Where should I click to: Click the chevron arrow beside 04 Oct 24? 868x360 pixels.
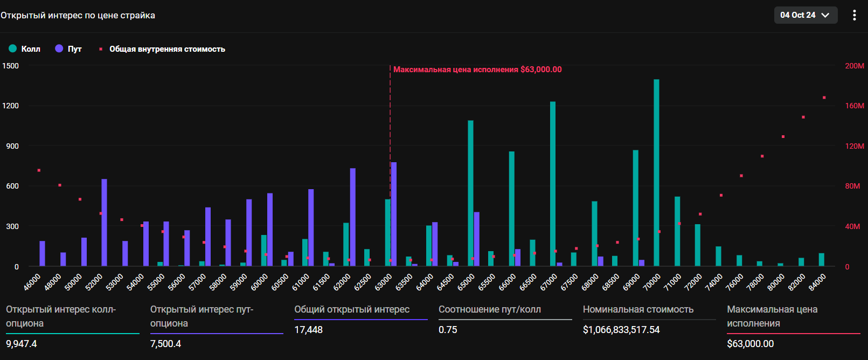825,15
